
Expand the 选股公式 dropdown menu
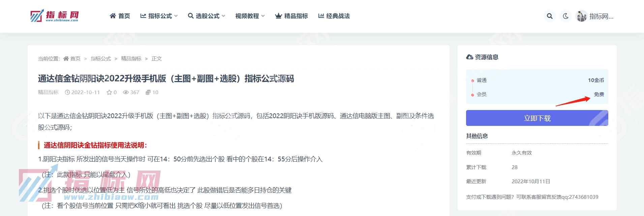(207, 16)
